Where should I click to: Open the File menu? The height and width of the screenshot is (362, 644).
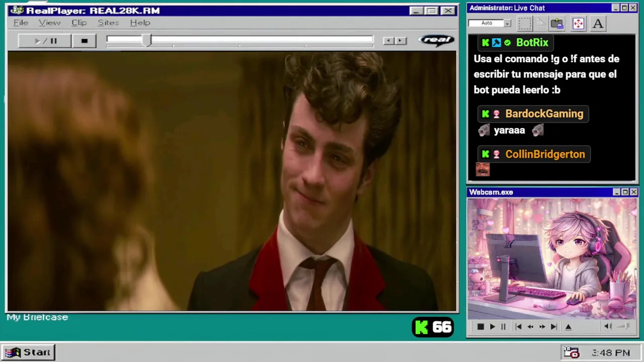[21, 23]
